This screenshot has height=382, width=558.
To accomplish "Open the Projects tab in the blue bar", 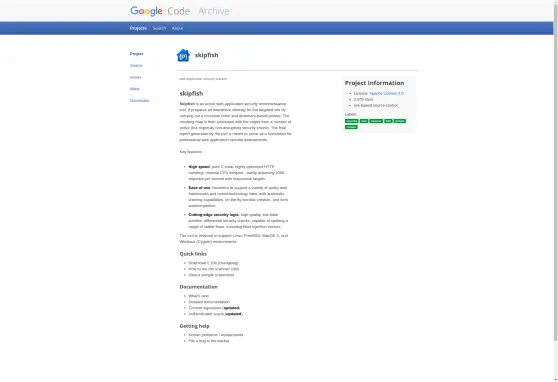I will 138,28.
